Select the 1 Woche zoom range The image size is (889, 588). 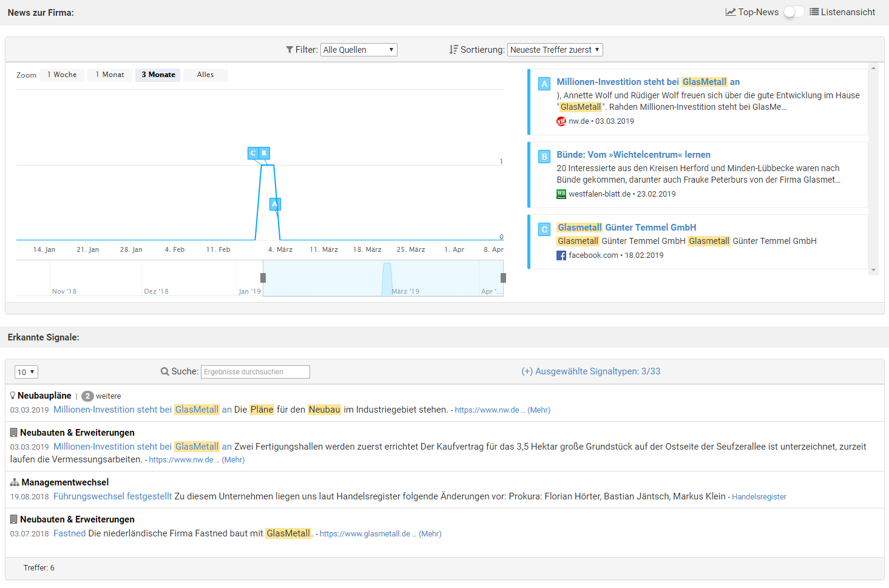pos(62,75)
